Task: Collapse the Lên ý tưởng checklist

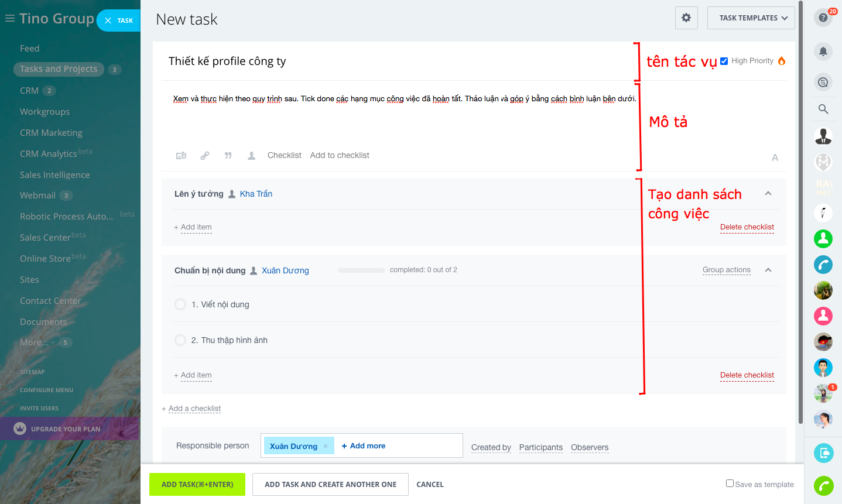Action: pos(768,194)
